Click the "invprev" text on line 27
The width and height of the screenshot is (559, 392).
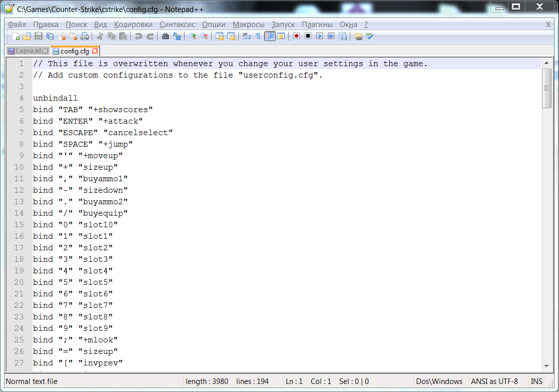pyautogui.click(x=101, y=363)
